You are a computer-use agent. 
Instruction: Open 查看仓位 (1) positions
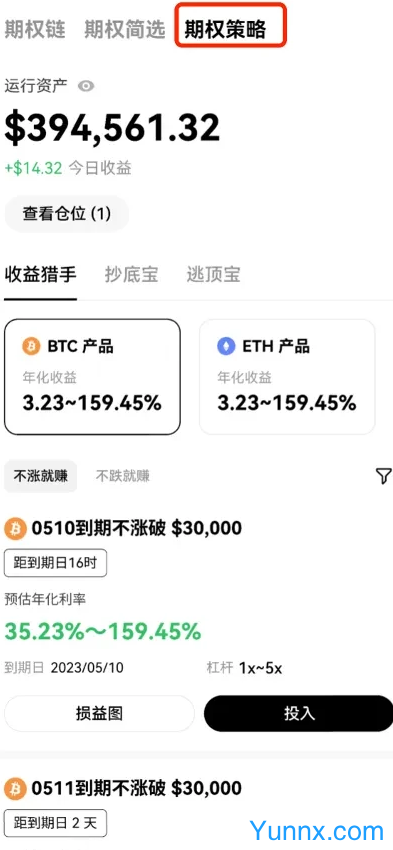[67, 214]
